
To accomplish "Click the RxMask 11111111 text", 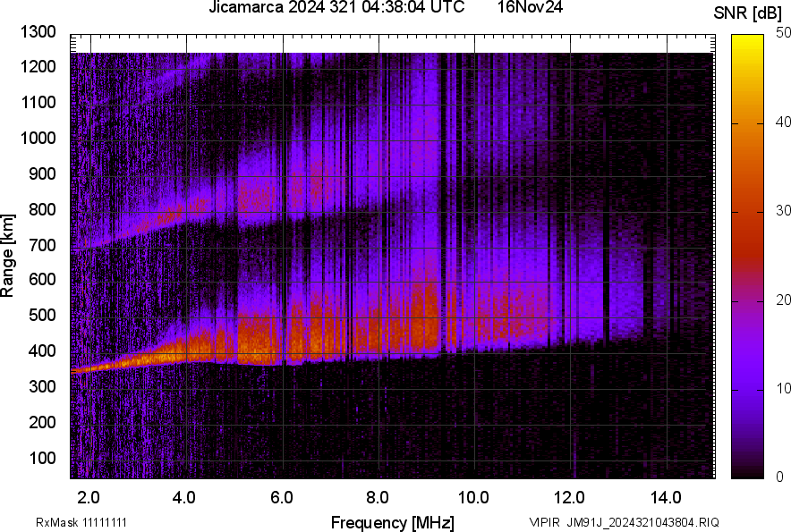I will [x=81, y=522].
